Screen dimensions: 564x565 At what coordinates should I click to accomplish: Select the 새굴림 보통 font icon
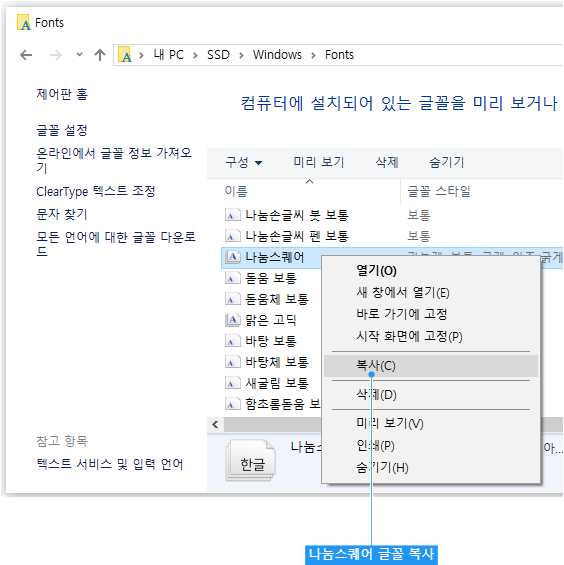(232, 383)
